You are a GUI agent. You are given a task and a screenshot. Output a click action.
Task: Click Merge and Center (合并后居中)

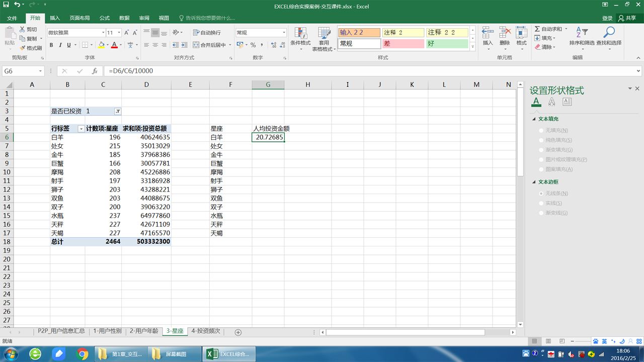[x=209, y=45]
